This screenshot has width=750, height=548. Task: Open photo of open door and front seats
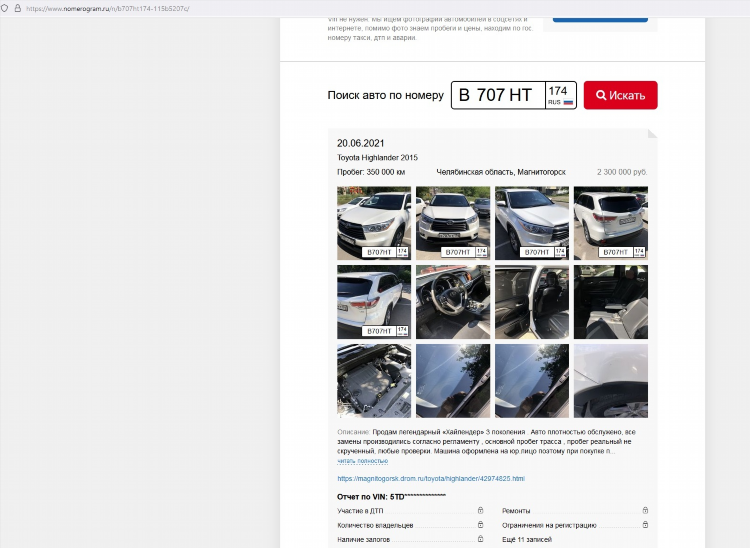click(x=532, y=302)
